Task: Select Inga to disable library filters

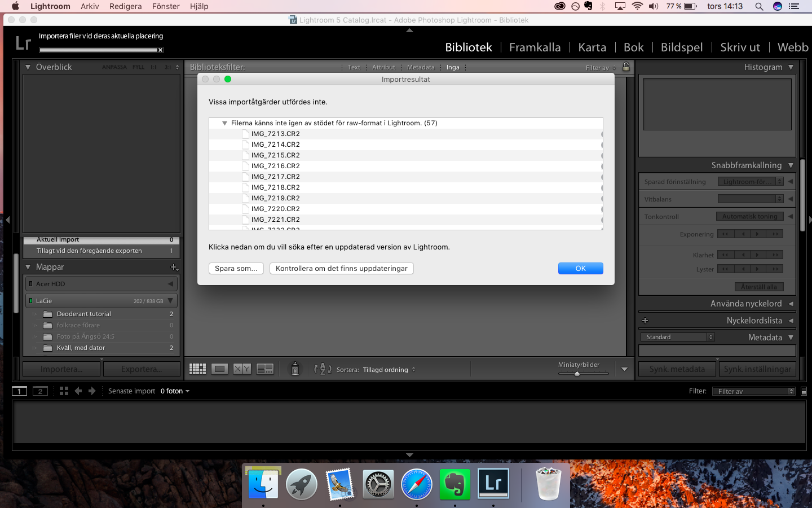Action: 453,67
